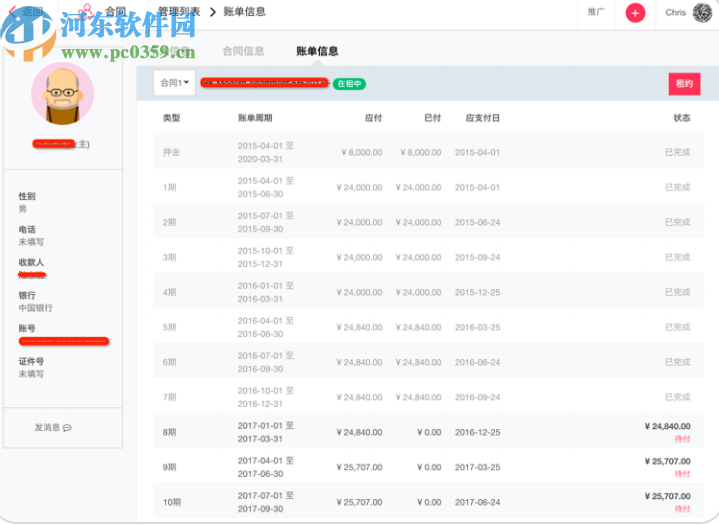Click the 已付 column header
Screen dimensions: 719x525
(x=432, y=118)
